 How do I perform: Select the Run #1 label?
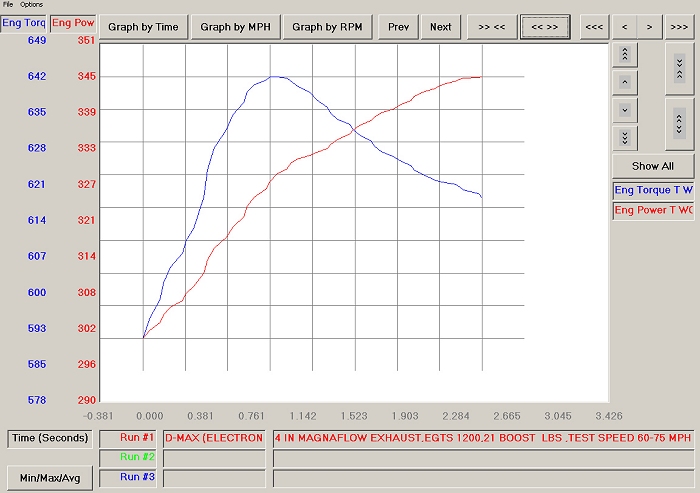coord(128,438)
